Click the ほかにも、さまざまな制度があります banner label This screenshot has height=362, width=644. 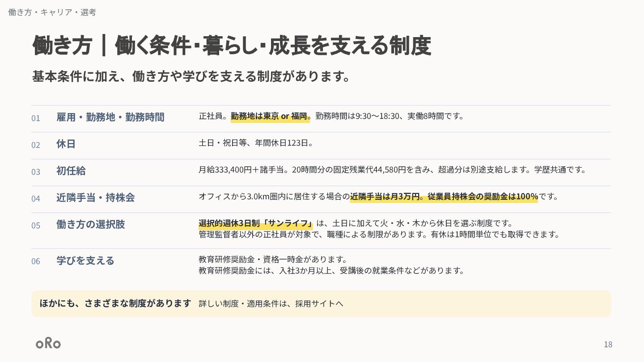pyautogui.click(x=115, y=303)
